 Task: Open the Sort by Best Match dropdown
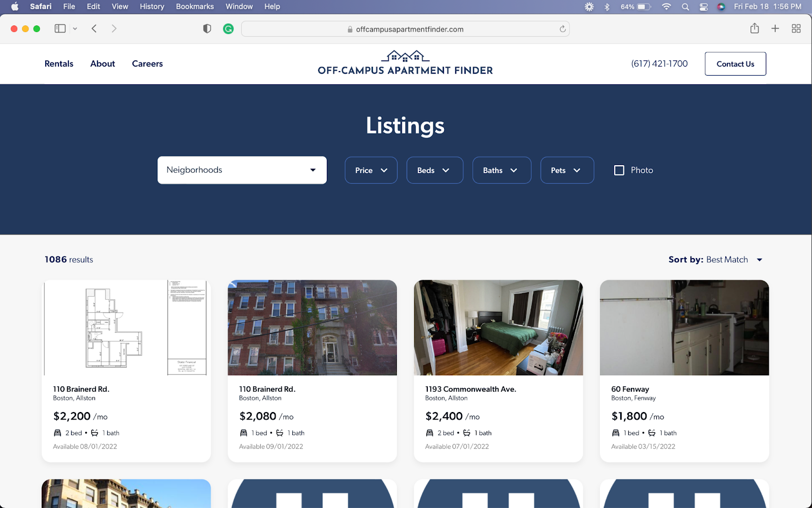pyautogui.click(x=716, y=260)
